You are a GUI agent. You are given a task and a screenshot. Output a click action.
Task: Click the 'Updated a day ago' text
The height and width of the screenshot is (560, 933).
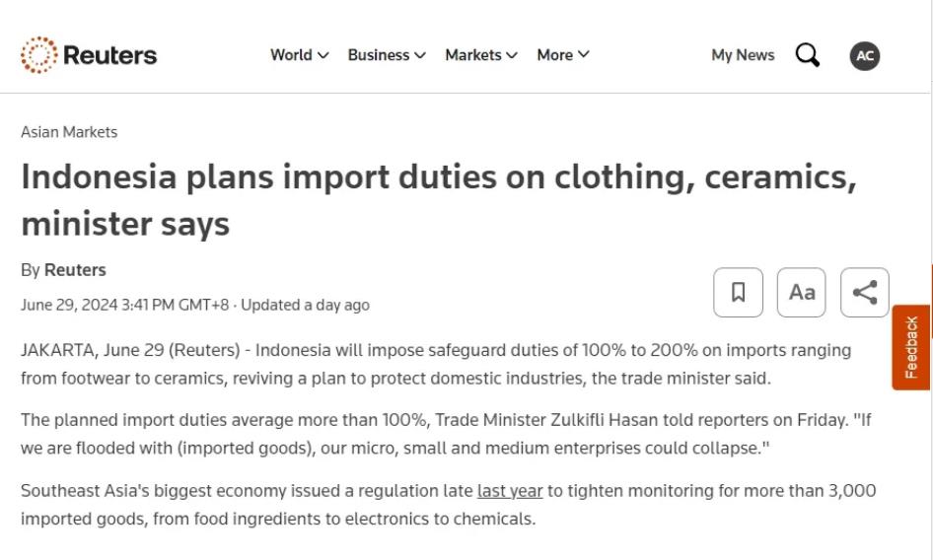(306, 305)
